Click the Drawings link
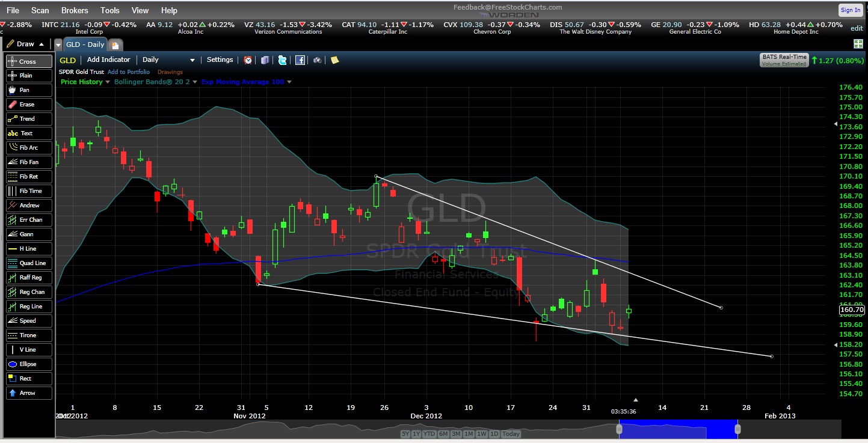This screenshot has width=868, height=443. click(x=170, y=72)
